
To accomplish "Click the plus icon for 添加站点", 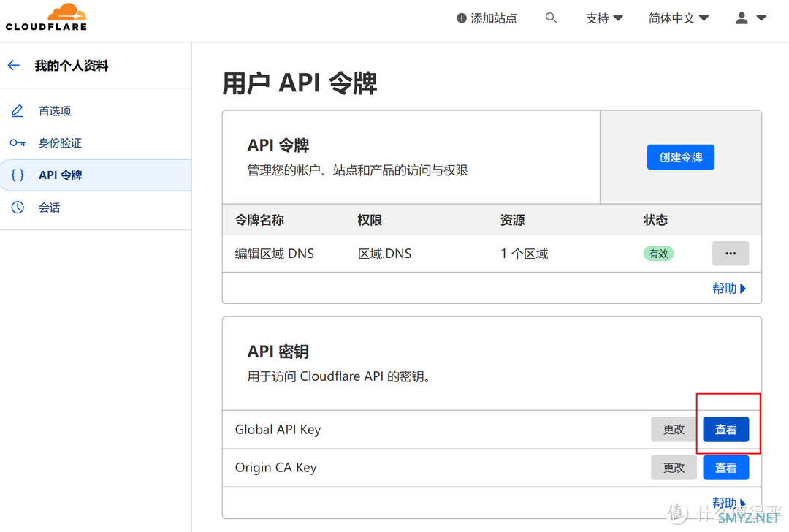I will (x=462, y=18).
